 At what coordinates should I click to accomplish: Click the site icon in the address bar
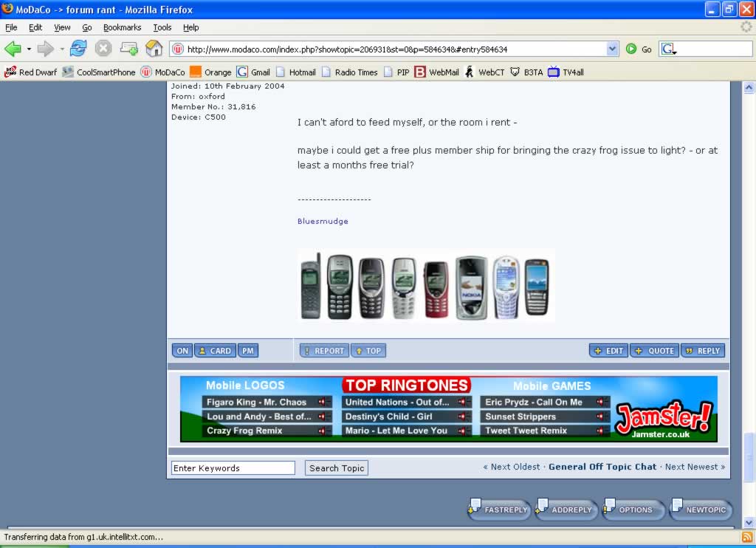click(178, 49)
